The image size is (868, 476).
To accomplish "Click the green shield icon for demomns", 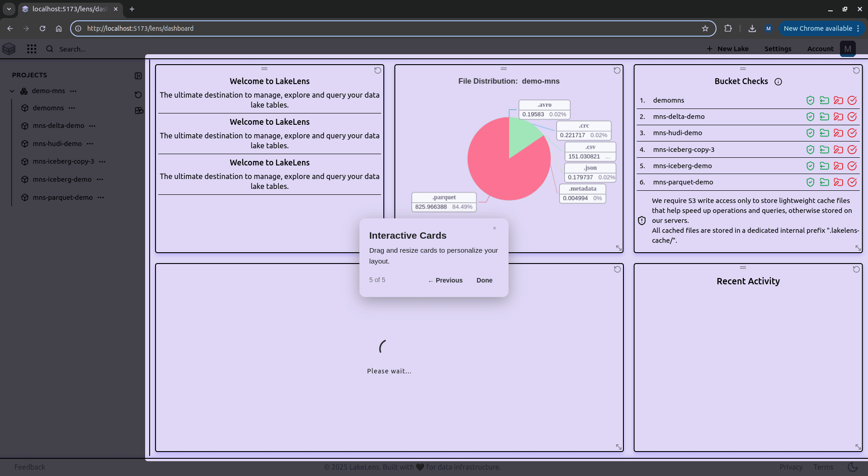I will click(810, 100).
